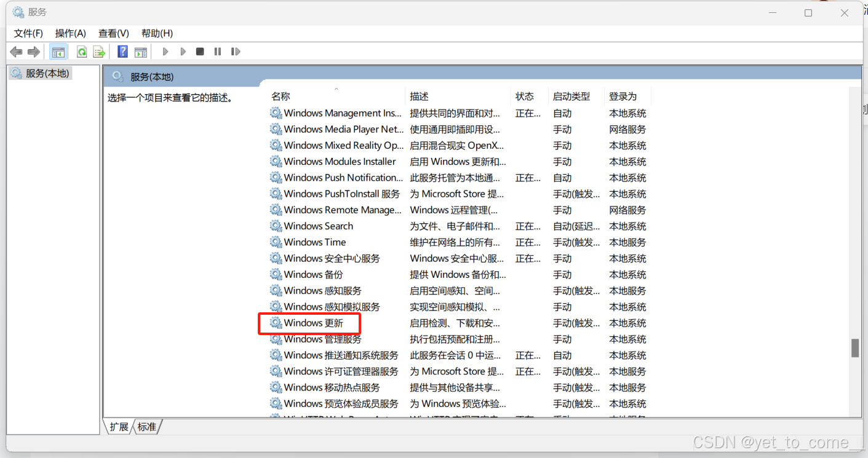
Task: Toggle the show/hide console tree icon
Action: pyautogui.click(x=58, y=52)
